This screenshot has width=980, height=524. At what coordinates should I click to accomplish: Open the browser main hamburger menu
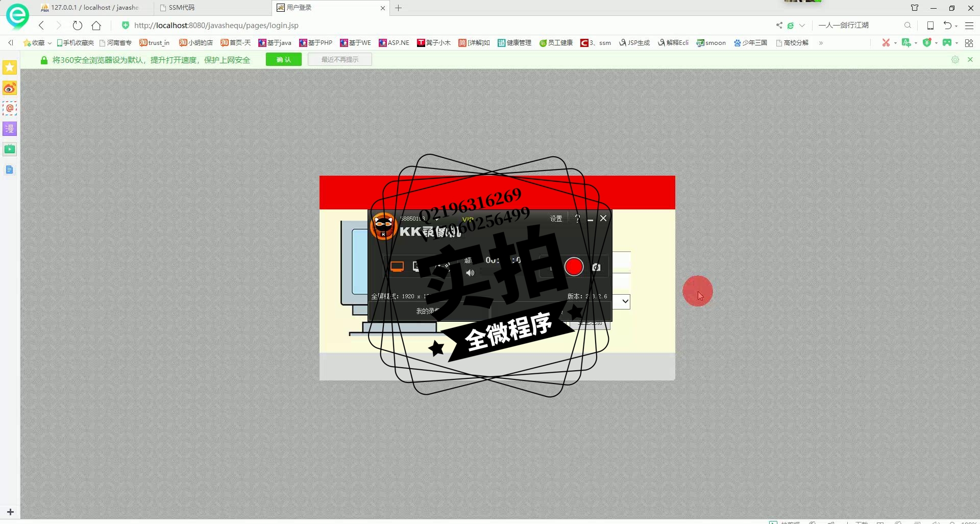point(969,25)
